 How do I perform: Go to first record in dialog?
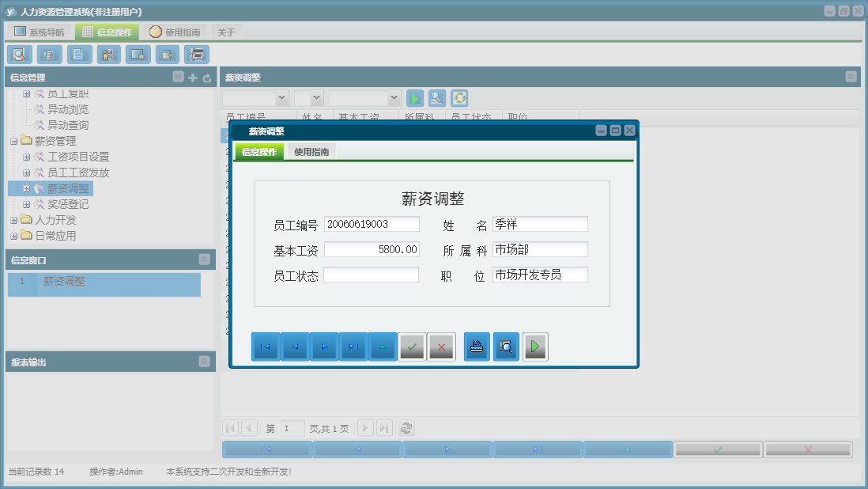265,347
